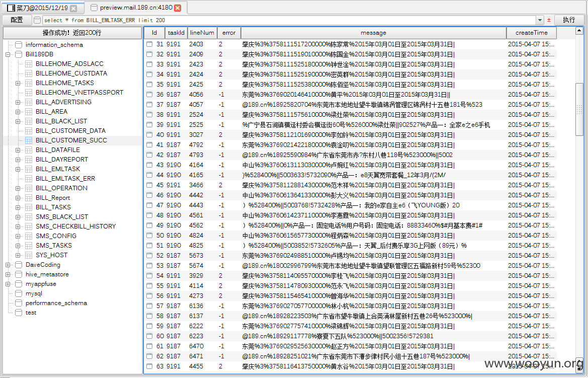Click the row icon for Id 55
This screenshot has width=588, height=378.
149,286
